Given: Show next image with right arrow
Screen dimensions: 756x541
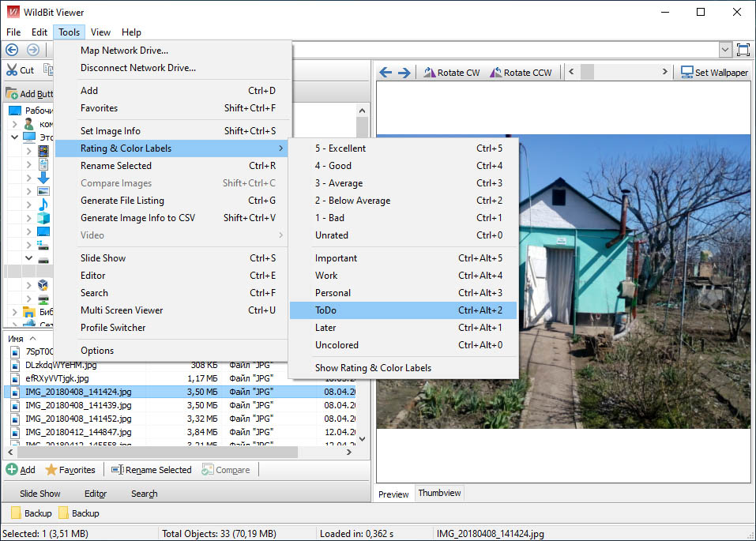Looking at the screenshot, I should click(x=404, y=73).
